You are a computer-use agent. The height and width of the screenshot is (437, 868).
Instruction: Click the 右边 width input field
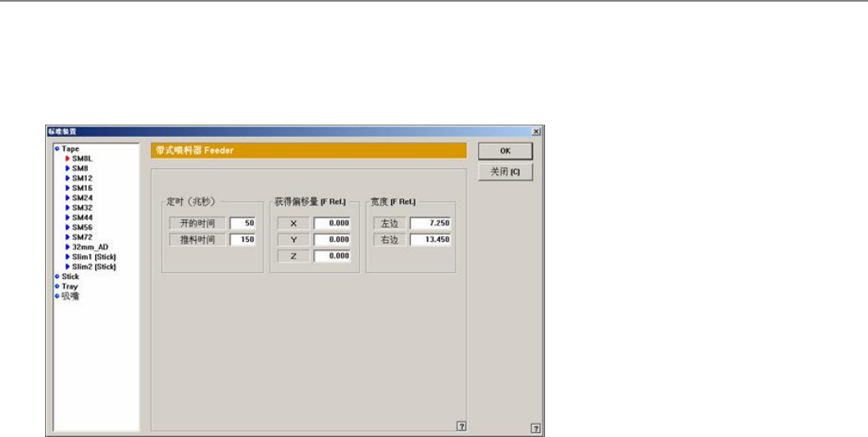pos(430,240)
